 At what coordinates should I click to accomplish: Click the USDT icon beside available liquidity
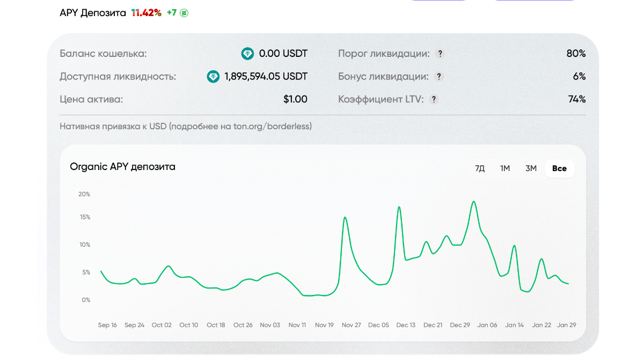tap(213, 77)
